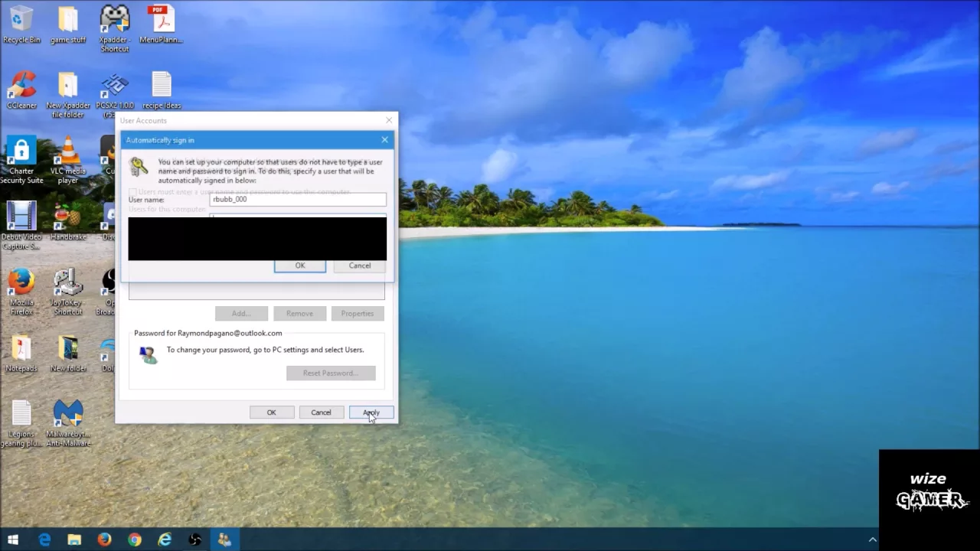
Task: Select the Malwarebytes Anti-Malware shortcut
Action: 67,424
